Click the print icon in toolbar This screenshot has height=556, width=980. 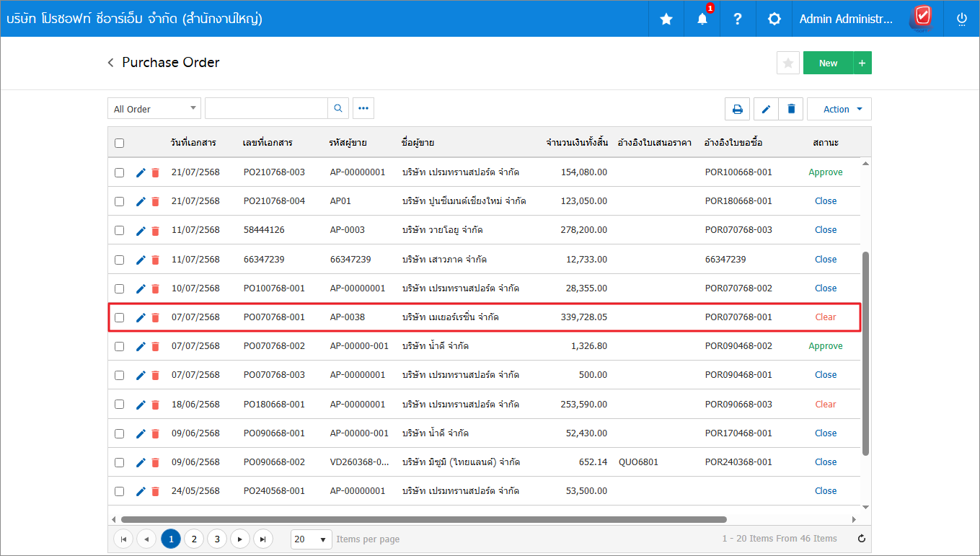point(737,109)
